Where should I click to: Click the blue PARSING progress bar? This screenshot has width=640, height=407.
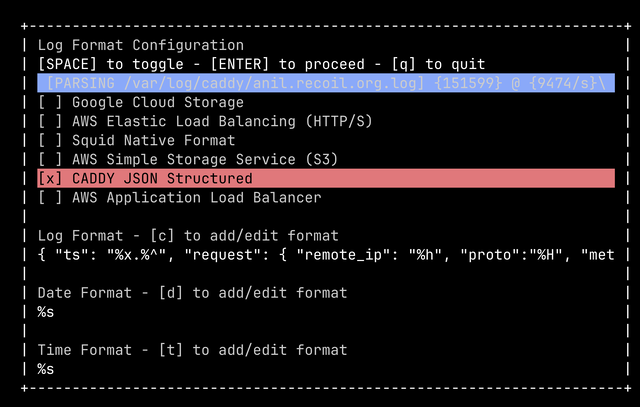click(325, 83)
